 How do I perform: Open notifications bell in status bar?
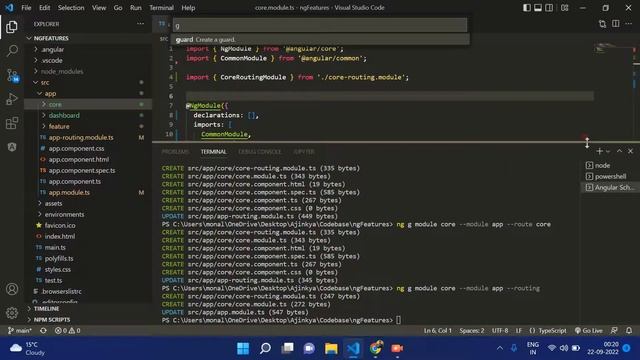click(x=629, y=330)
